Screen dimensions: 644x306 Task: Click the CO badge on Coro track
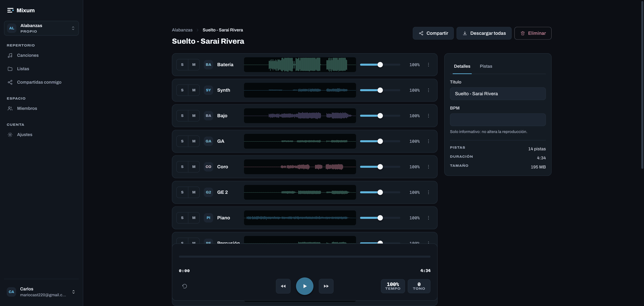[x=208, y=167]
